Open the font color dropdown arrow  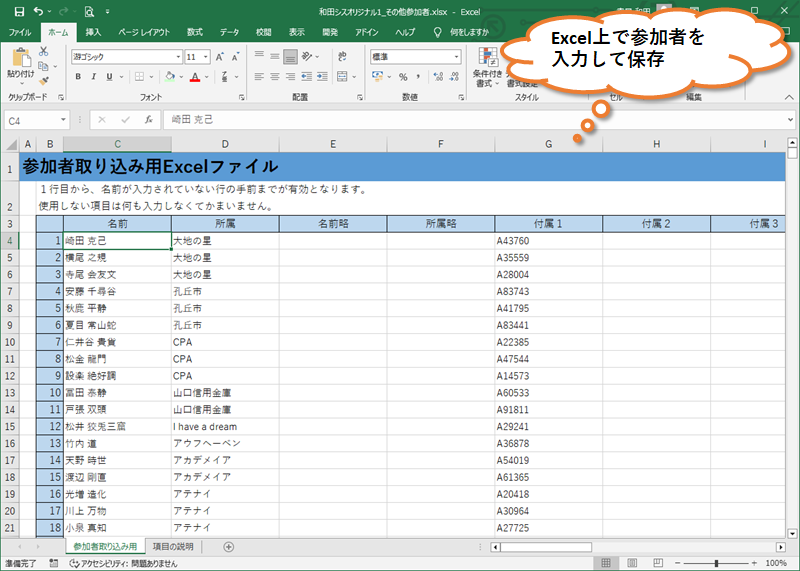207,77
